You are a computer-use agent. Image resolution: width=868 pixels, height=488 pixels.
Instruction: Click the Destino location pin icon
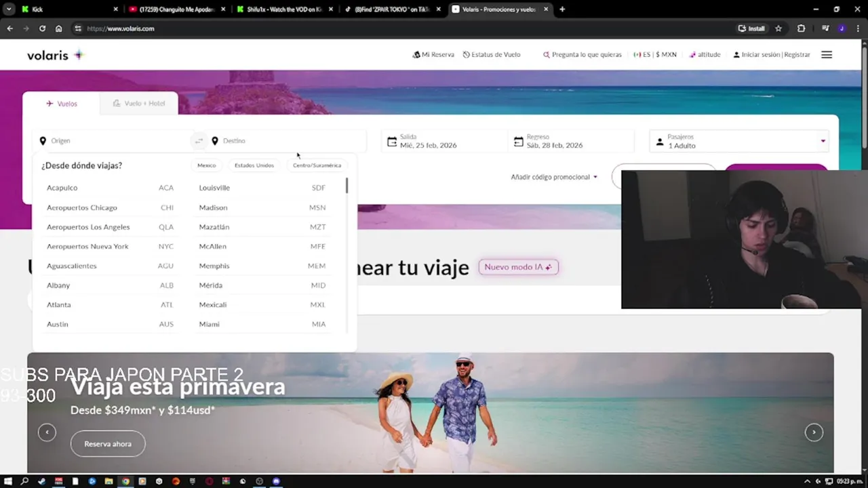(215, 141)
